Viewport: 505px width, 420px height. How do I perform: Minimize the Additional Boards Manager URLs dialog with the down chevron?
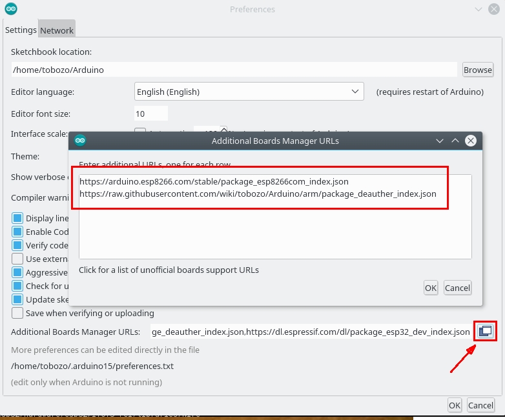click(x=440, y=141)
